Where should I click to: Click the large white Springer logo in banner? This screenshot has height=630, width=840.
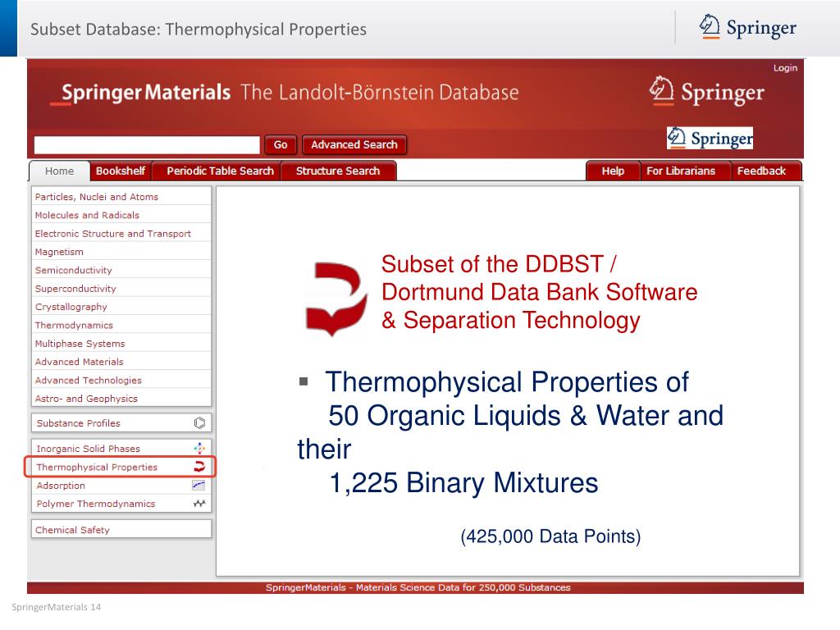tap(706, 92)
